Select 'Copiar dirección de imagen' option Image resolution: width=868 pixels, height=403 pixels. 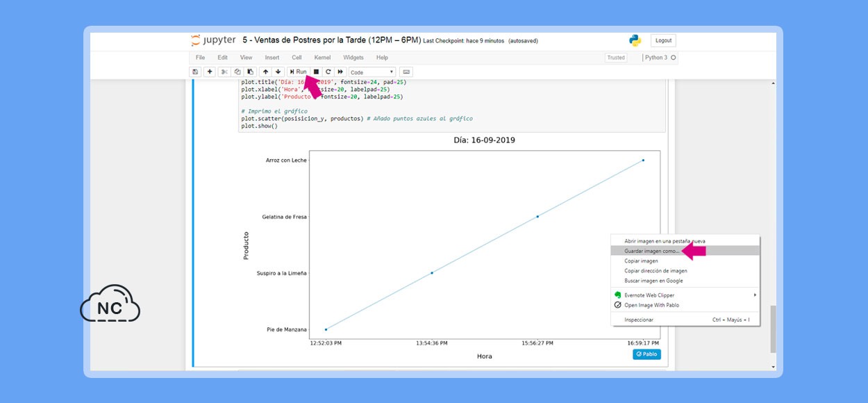[685, 271]
